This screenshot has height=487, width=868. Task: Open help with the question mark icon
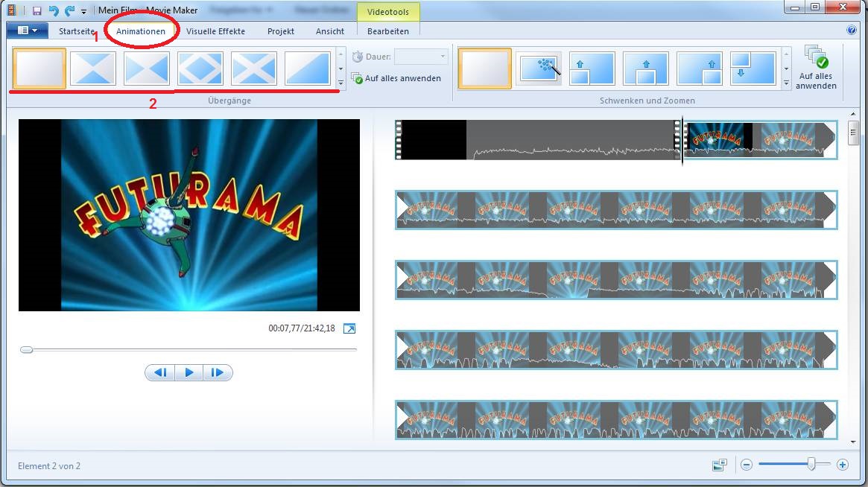[852, 31]
